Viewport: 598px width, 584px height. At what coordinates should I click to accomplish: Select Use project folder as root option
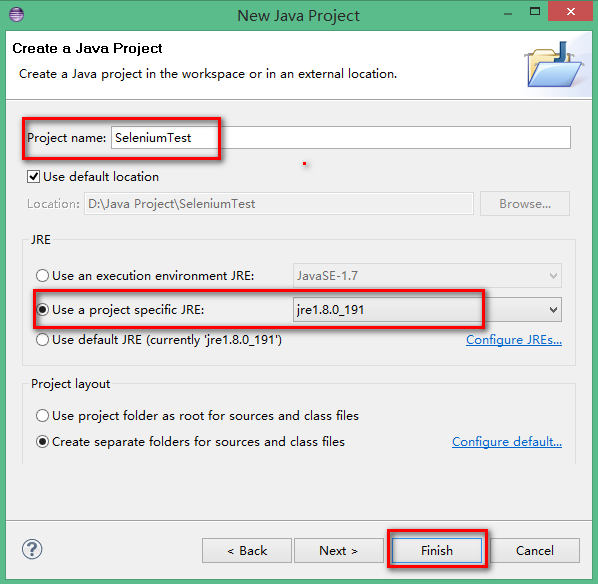coord(42,415)
